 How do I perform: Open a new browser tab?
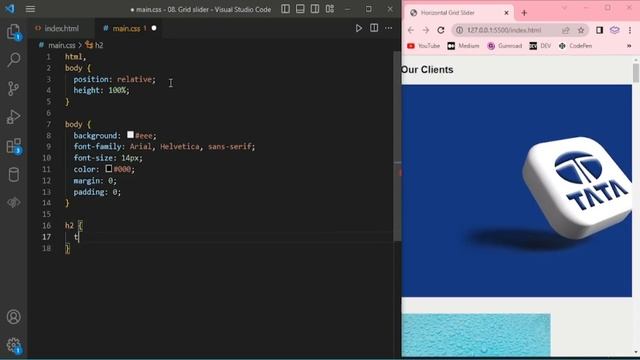(x=524, y=13)
